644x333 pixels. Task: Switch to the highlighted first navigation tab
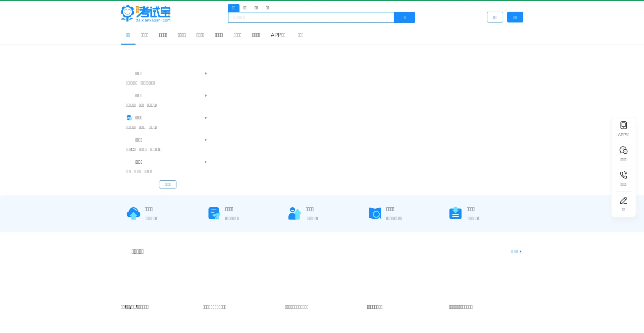pyautogui.click(x=128, y=35)
